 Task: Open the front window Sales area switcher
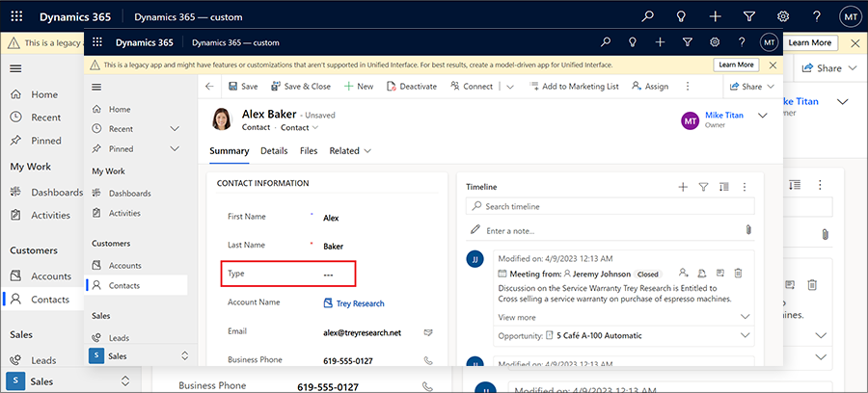tap(141, 356)
